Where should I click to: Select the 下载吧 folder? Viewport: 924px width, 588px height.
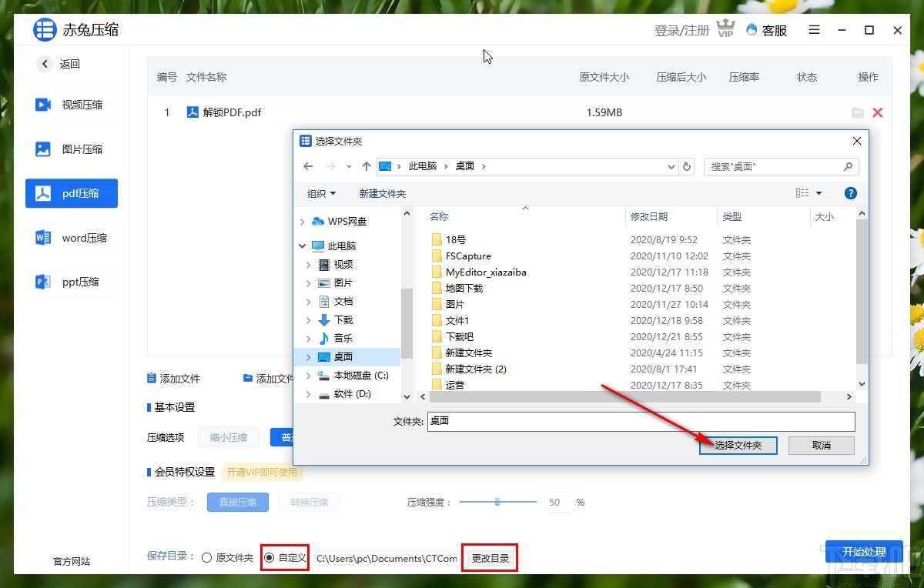coord(460,337)
